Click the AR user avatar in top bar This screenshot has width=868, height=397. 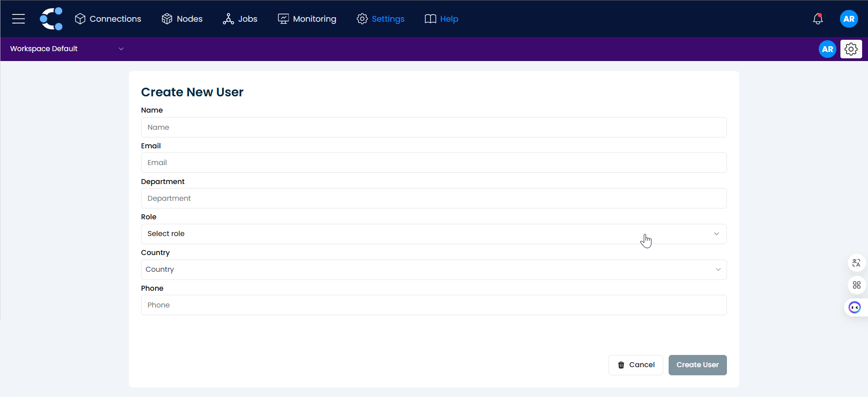[849, 19]
